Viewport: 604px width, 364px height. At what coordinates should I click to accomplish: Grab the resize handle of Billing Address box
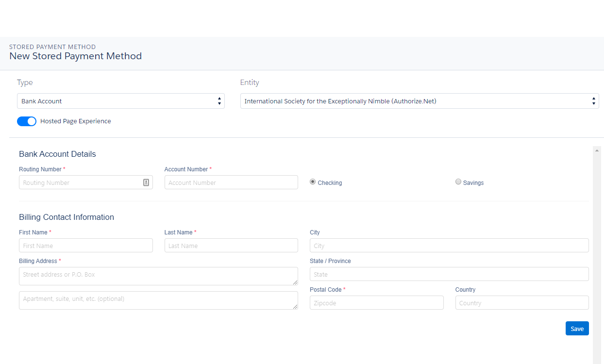click(295, 282)
